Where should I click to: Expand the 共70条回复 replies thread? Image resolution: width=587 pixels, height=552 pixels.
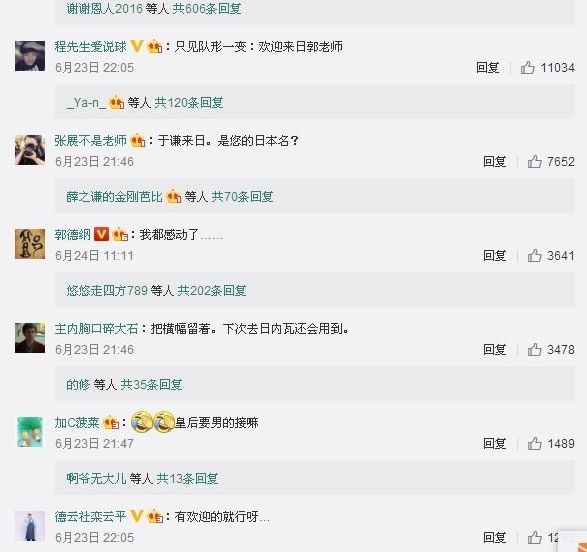coord(242,196)
